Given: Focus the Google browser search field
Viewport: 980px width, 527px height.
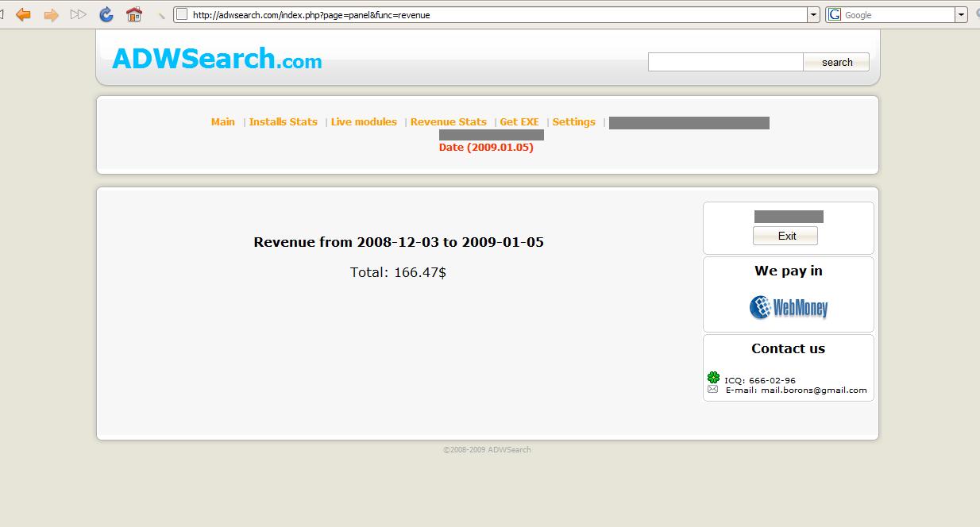Looking at the screenshot, I should tap(897, 14).
